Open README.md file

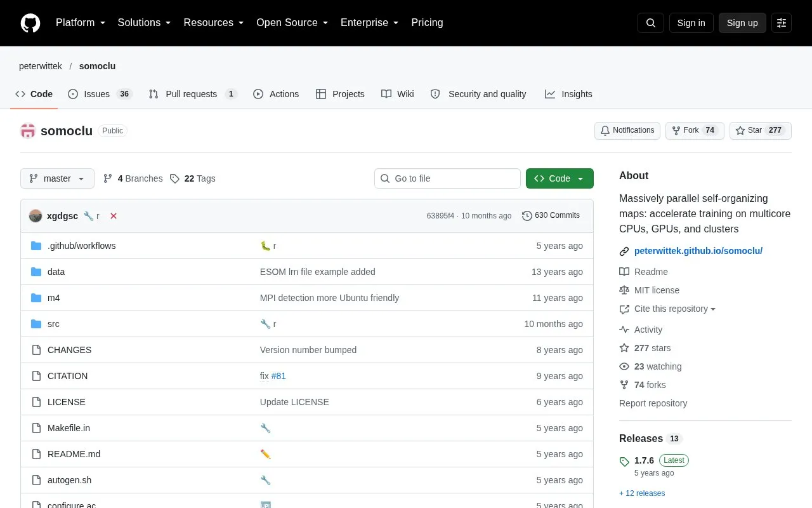click(x=74, y=454)
